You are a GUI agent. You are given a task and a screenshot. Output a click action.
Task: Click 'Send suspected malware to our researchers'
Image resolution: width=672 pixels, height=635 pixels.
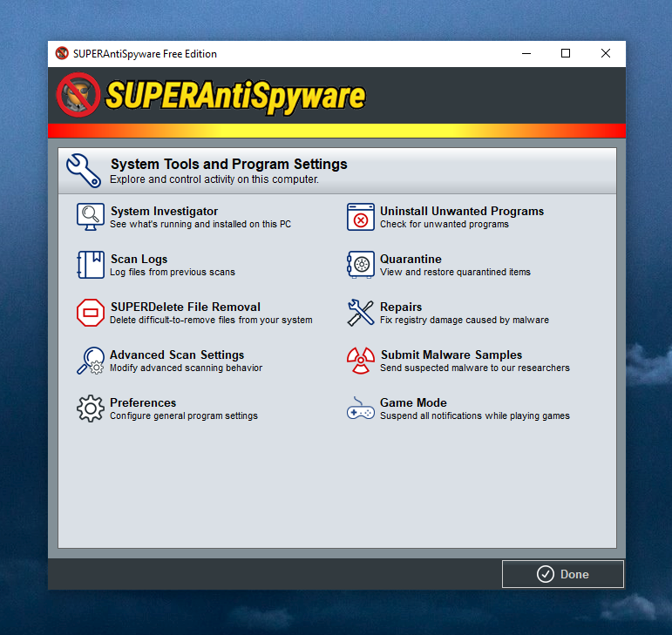coord(475,368)
